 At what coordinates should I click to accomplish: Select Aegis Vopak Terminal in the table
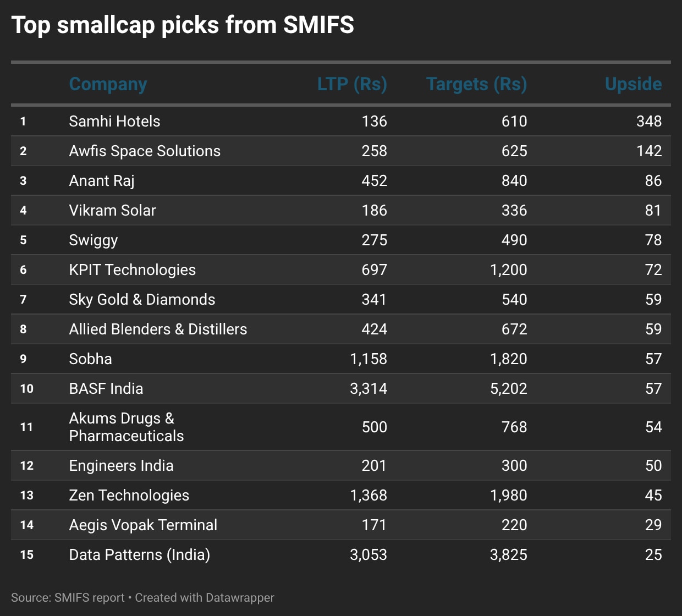click(143, 525)
